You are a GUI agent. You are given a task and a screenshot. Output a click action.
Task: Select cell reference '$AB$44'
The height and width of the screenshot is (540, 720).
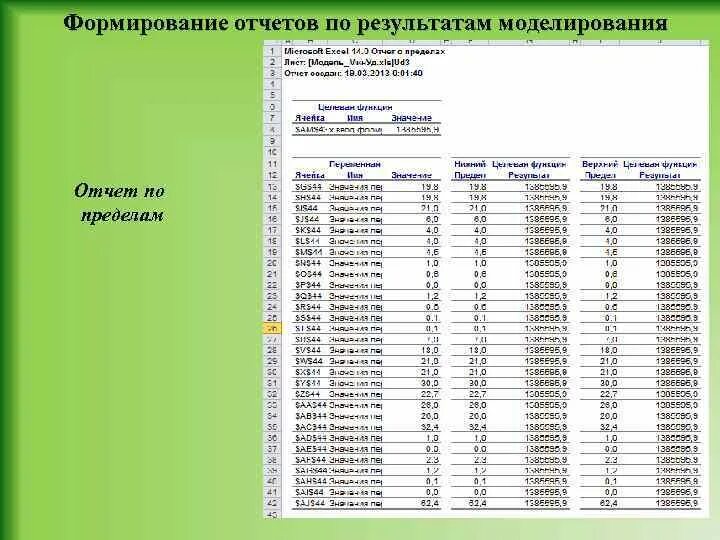(311, 416)
